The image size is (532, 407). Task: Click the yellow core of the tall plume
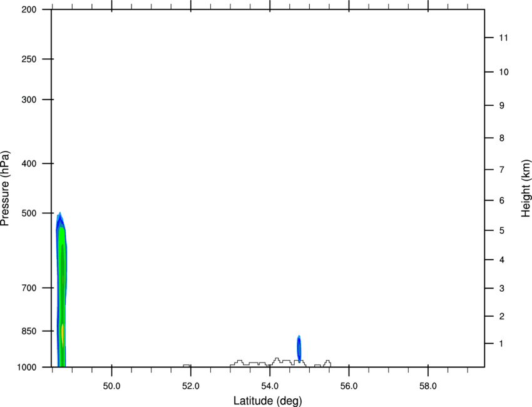(x=63, y=334)
